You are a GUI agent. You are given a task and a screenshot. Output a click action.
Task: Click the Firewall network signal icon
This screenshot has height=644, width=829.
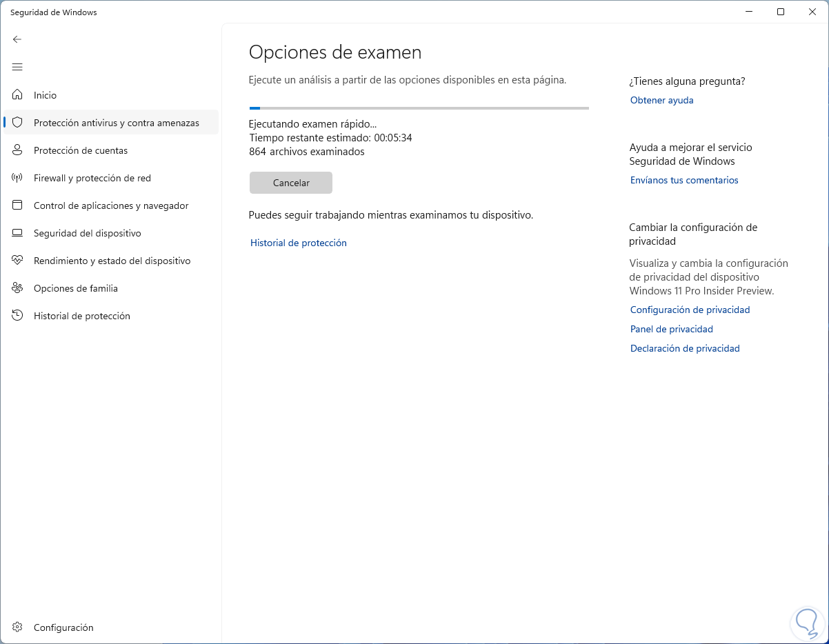click(18, 178)
